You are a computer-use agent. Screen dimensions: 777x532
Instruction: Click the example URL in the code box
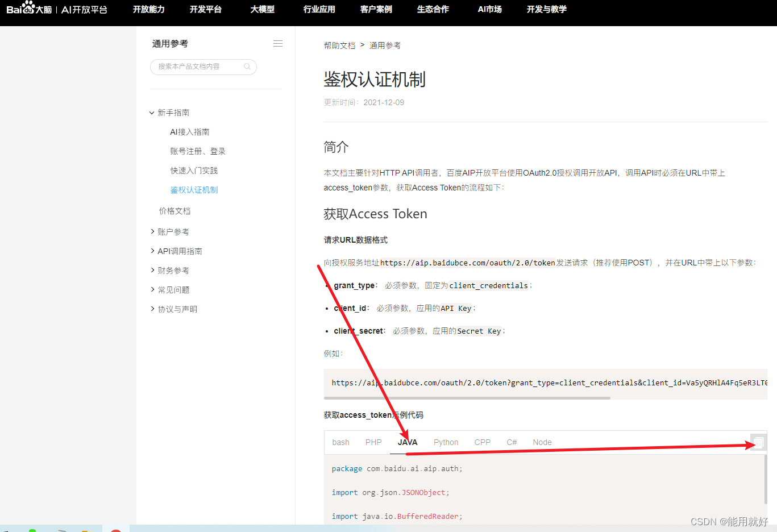(x=549, y=383)
